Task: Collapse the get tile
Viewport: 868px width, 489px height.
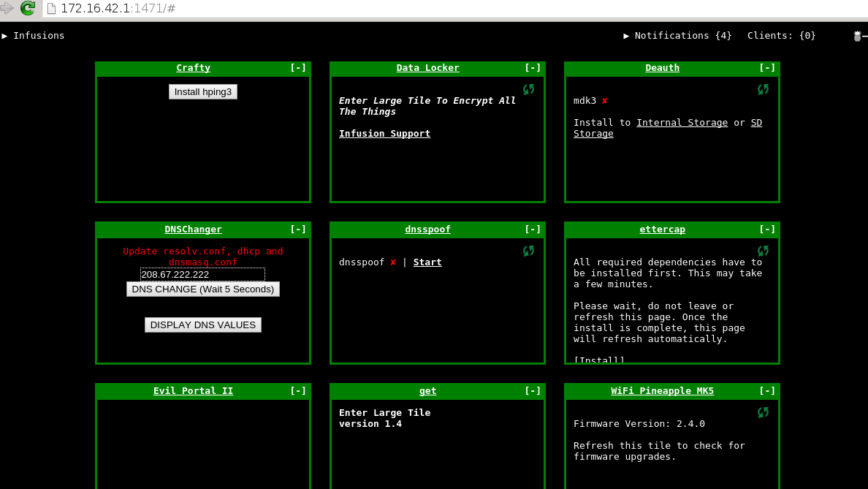Action: (533, 391)
